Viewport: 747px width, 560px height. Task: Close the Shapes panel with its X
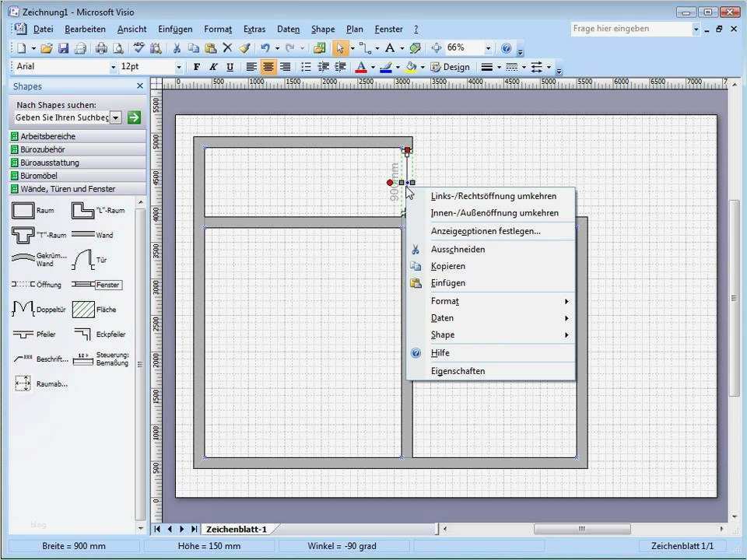139,86
